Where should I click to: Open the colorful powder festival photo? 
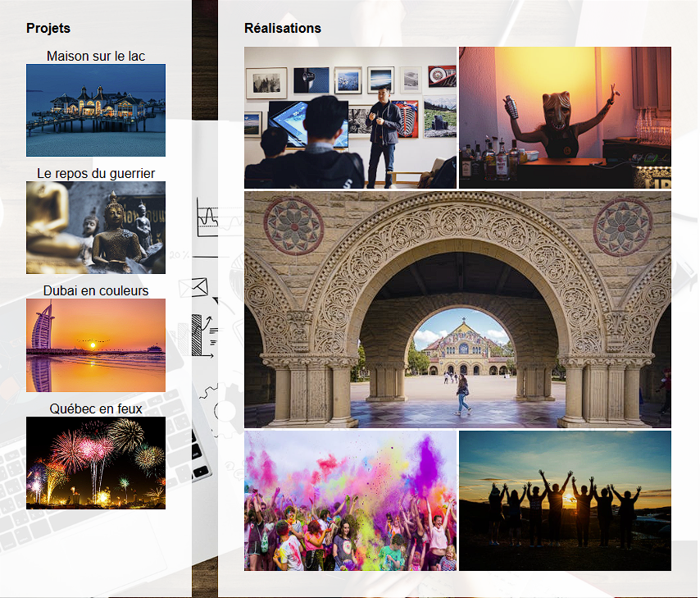pyautogui.click(x=350, y=500)
